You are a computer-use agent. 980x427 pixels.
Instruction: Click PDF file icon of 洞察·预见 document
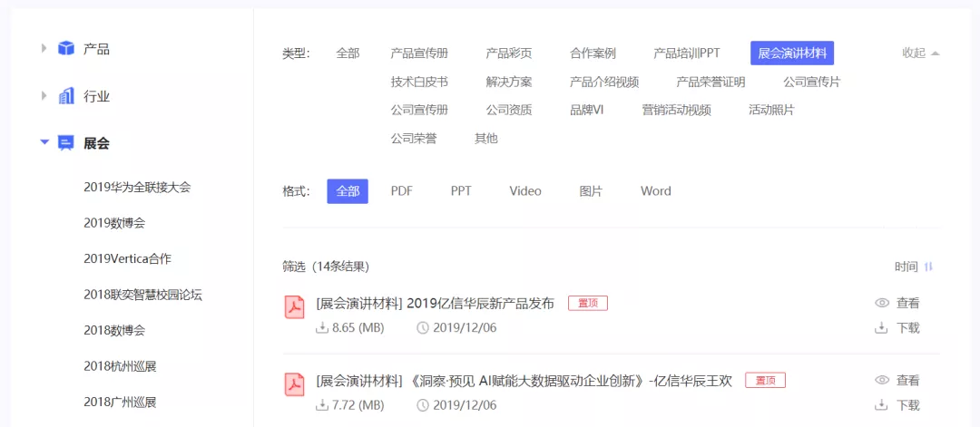[x=295, y=385]
